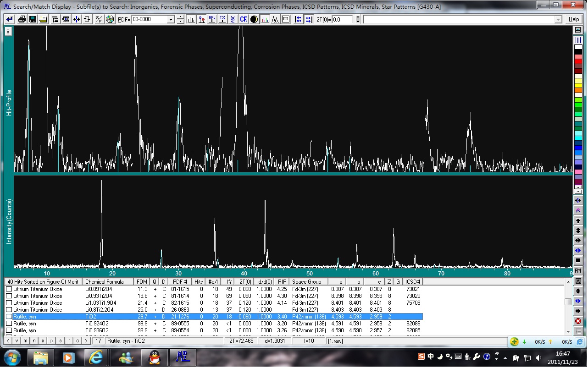Click the CF button in the toolbar

click(243, 19)
